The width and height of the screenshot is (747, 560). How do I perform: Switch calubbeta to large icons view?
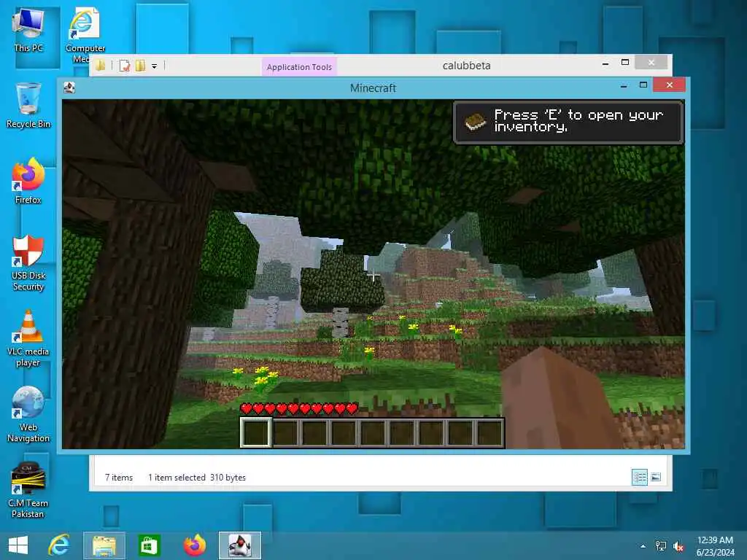tap(656, 477)
